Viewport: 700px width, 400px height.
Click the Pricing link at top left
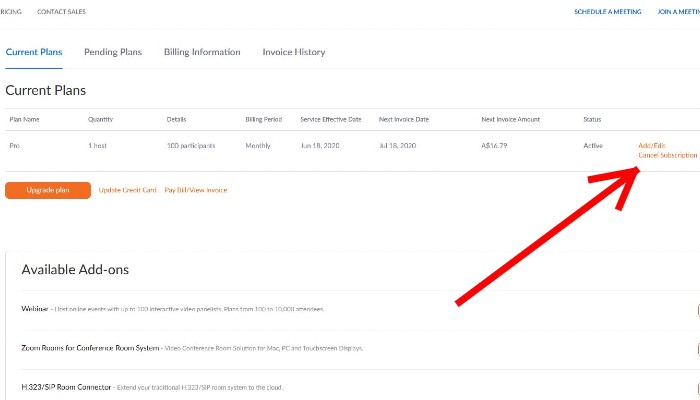11,12
